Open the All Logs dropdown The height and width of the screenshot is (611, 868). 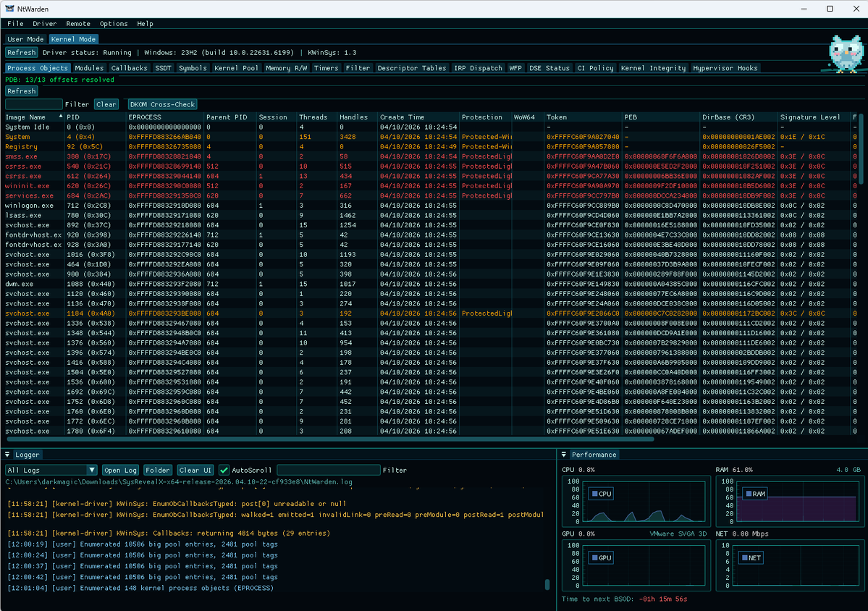pyautogui.click(x=50, y=469)
